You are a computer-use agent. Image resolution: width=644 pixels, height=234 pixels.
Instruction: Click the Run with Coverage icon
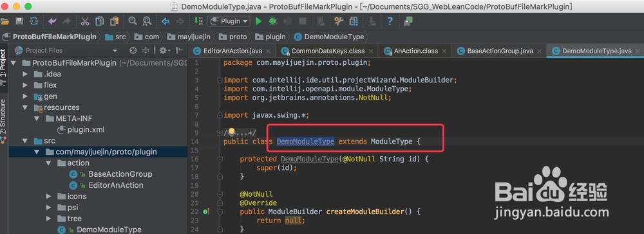pos(288,21)
